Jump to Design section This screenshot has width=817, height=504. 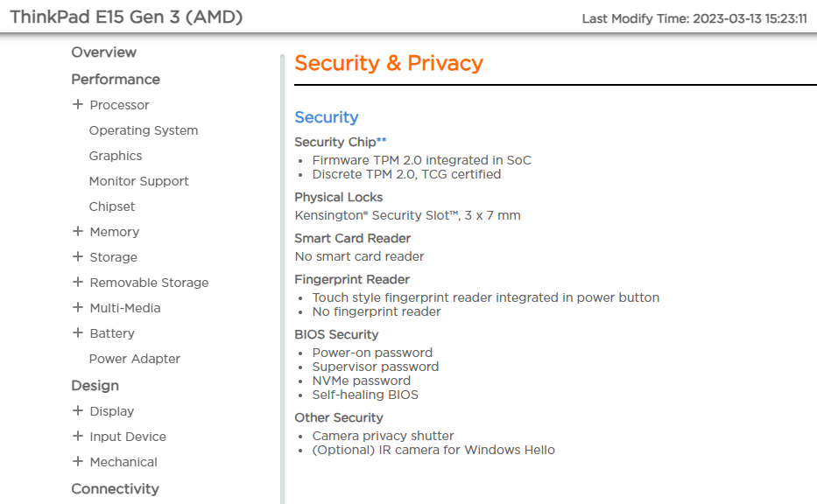(x=95, y=386)
